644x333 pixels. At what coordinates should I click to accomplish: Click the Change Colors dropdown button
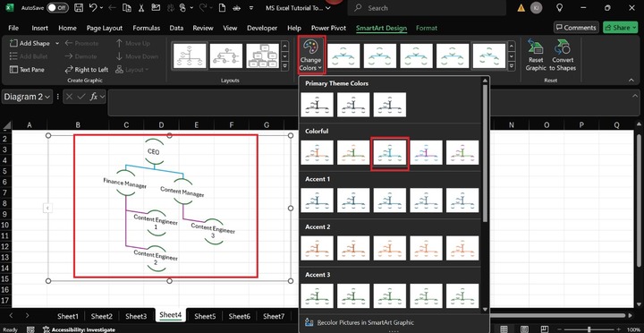coord(311,55)
